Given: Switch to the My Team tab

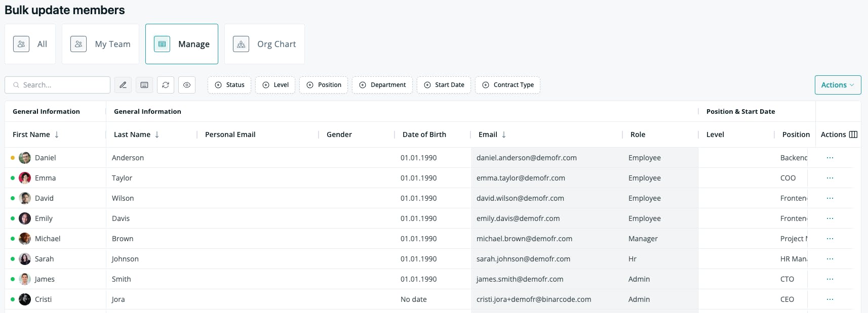Looking at the screenshot, I should click(x=100, y=44).
